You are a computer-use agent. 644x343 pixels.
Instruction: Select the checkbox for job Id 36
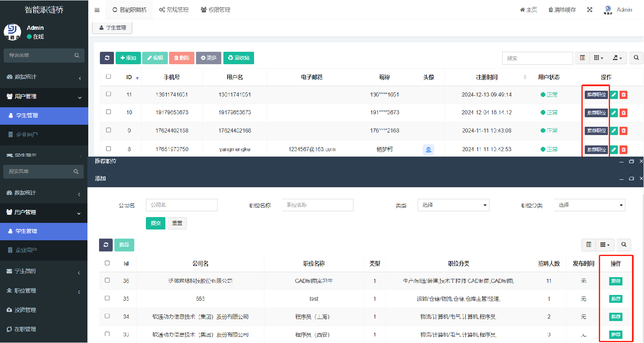point(107,280)
